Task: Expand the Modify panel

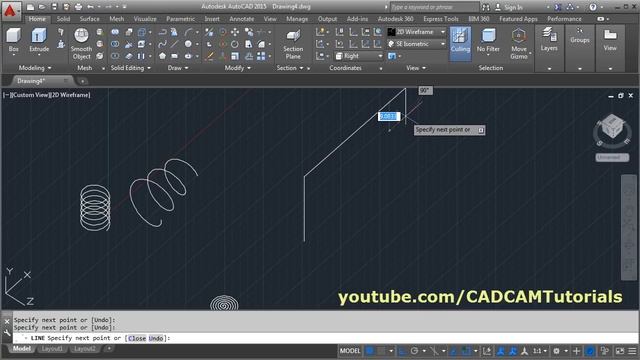Action: (x=238, y=68)
